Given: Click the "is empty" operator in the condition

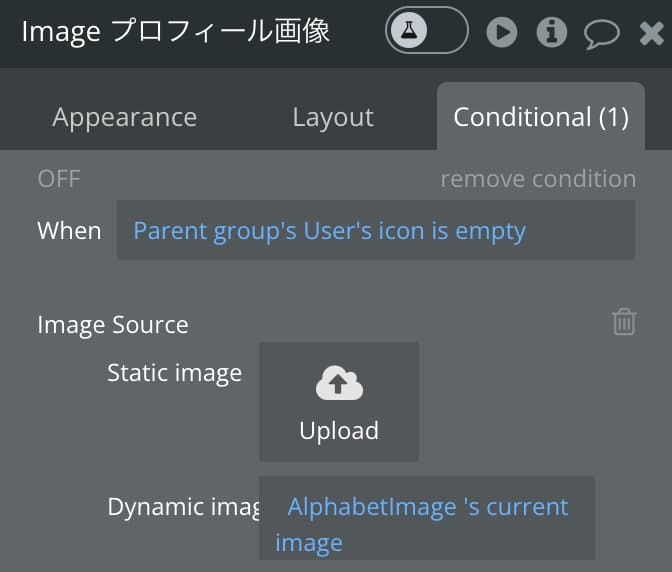Looking at the screenshot, I should point(478,231).
